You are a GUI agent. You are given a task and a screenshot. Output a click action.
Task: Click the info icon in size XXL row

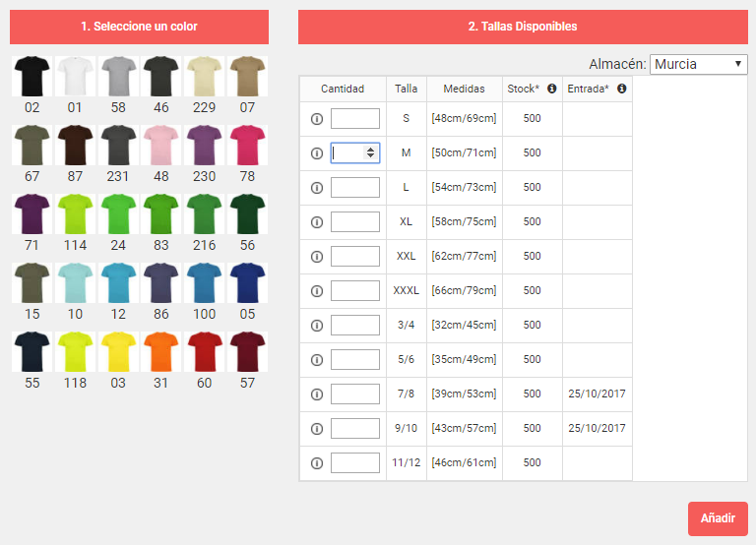pyautogui.click(x=317, y=257)
